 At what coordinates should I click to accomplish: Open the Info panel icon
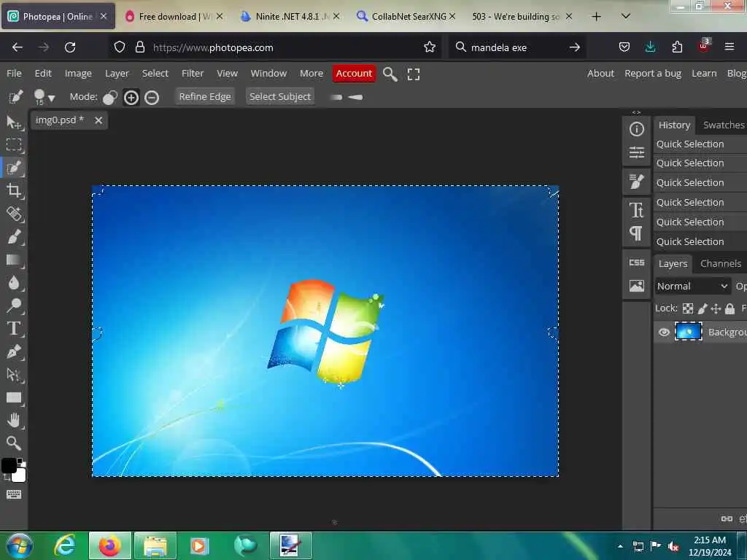[636, 129]
